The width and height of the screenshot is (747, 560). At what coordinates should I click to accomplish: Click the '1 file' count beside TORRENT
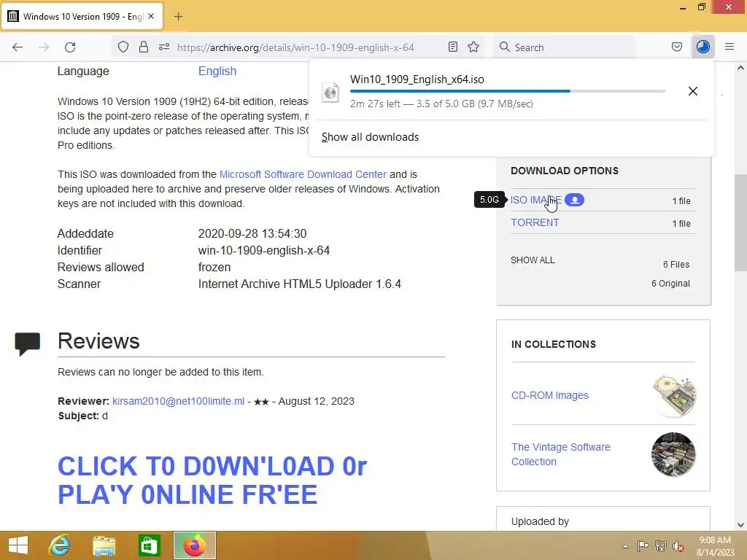pyautogui.click(x=681, y=224)
